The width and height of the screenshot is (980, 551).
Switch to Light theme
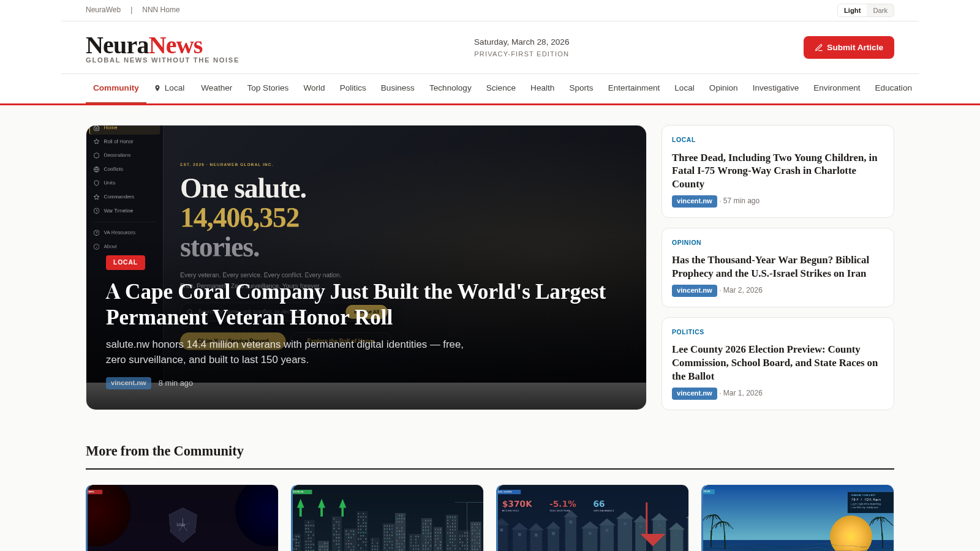852,10
